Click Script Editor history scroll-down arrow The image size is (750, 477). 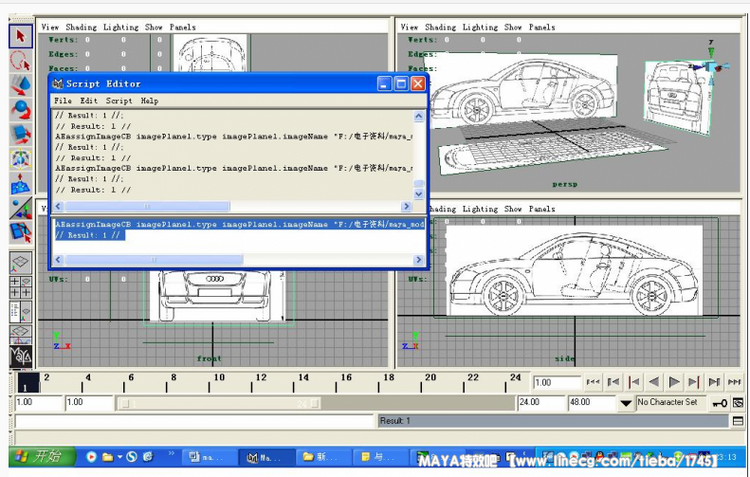click(x=419, y=194)
